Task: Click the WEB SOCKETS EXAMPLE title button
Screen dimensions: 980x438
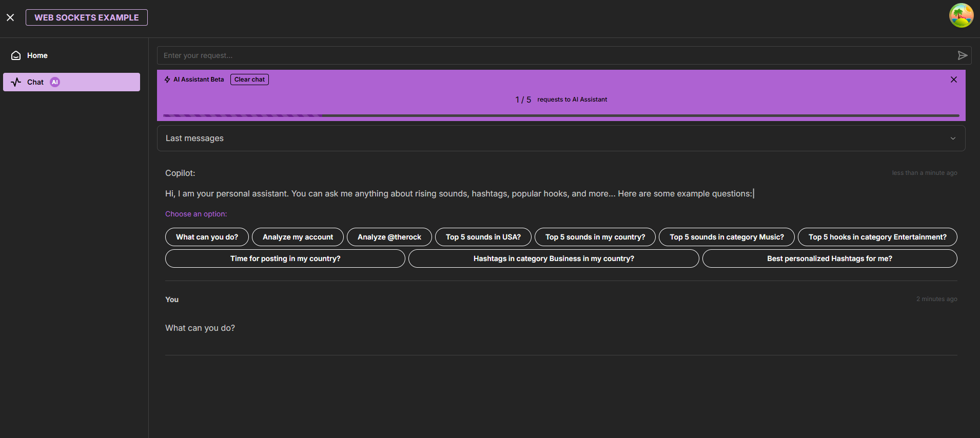Action: [87, 17]
